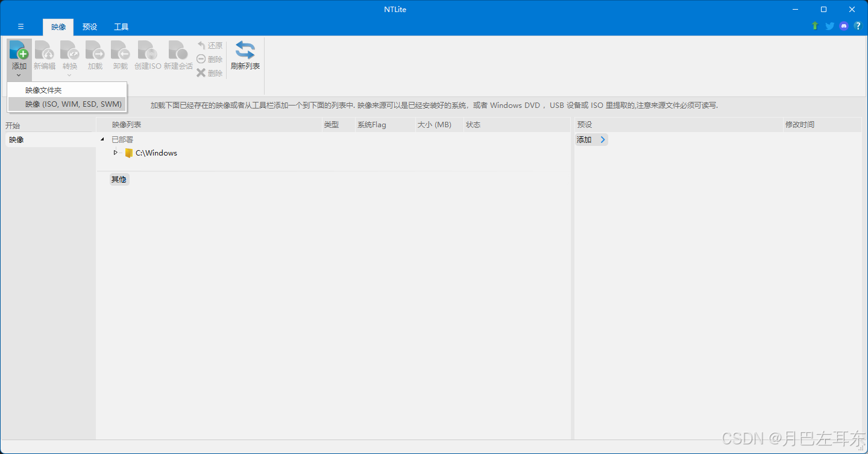
Task: Maximize the NTLite window
Action: pyautogui.click(x=823, y=9)
